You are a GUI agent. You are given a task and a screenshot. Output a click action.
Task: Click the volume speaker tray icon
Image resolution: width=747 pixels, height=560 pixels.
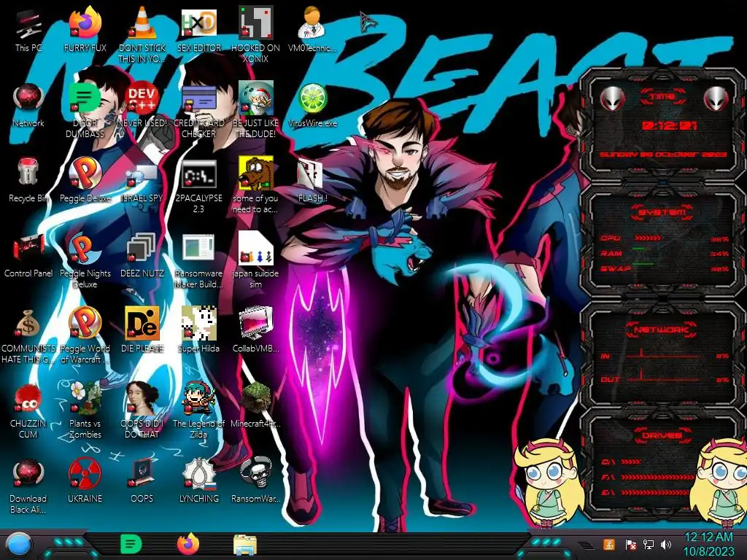666,545
